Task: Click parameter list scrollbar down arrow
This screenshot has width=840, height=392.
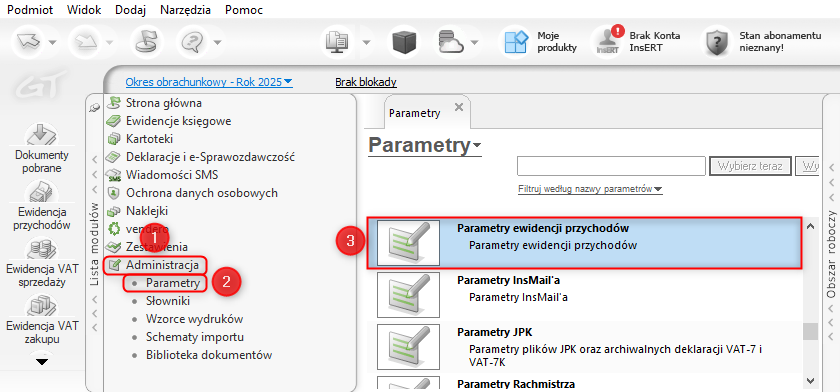Action: [x=811, y=380]
